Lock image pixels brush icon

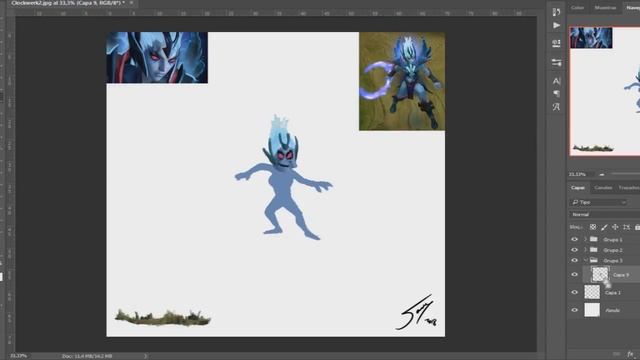pos(604,227)
